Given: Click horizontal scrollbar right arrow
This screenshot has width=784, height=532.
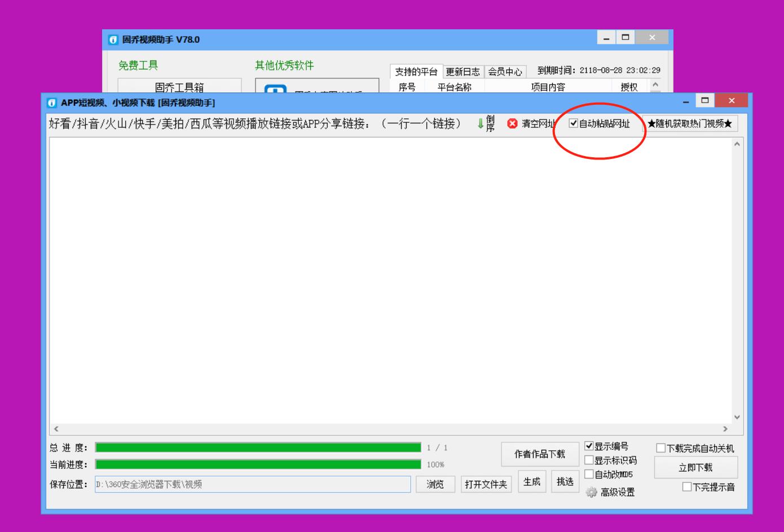Looking at the screenshot, I should tap(725, 429).
